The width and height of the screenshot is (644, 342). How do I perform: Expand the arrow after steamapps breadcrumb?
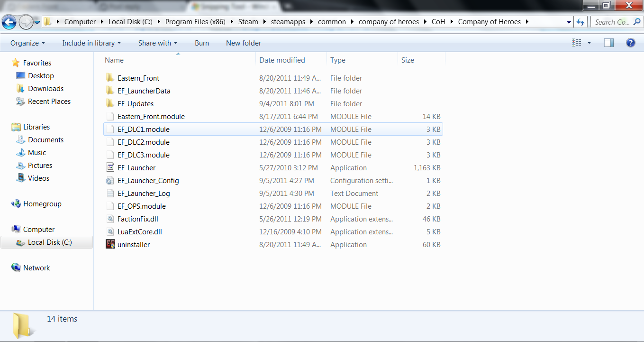tap(312, 22)
